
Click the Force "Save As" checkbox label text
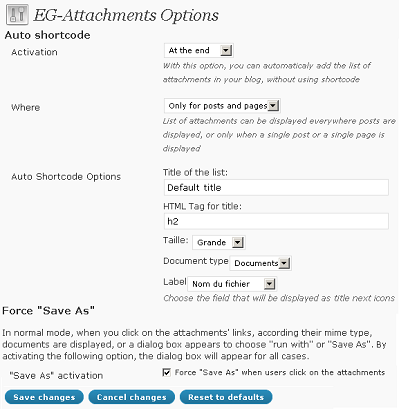[x=280, y=372]
